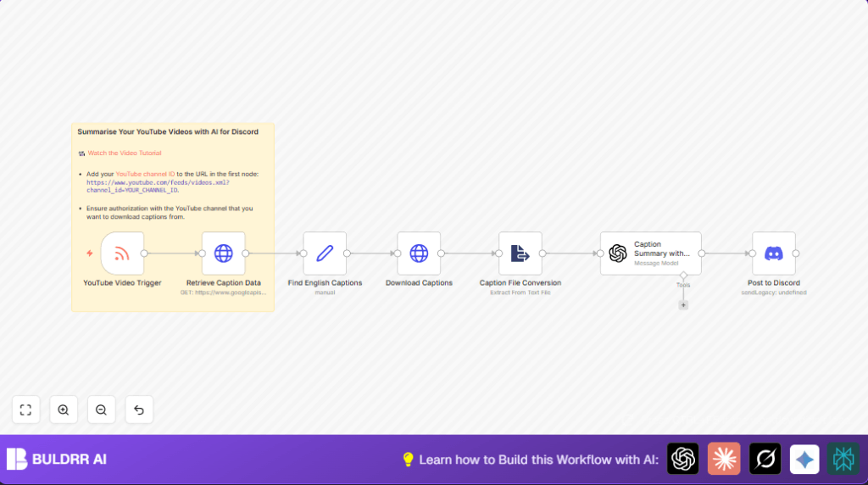Reset the canvas view with undo arrow

(139, 410)
